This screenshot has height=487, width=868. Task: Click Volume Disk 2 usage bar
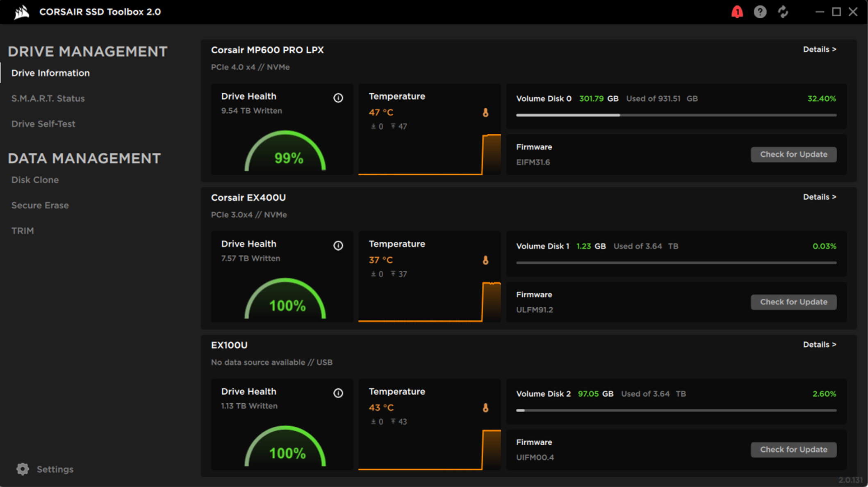(x=676, y=410)
